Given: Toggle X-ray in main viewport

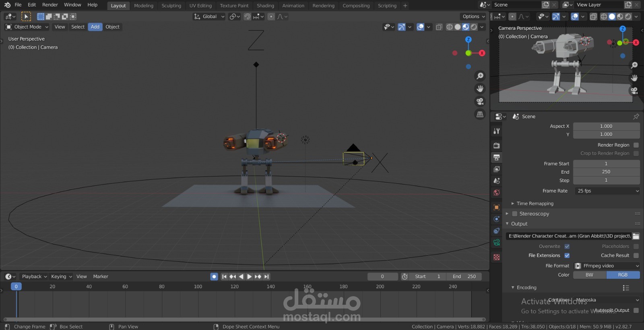Looking at the screenshot, I should [439, 27].
